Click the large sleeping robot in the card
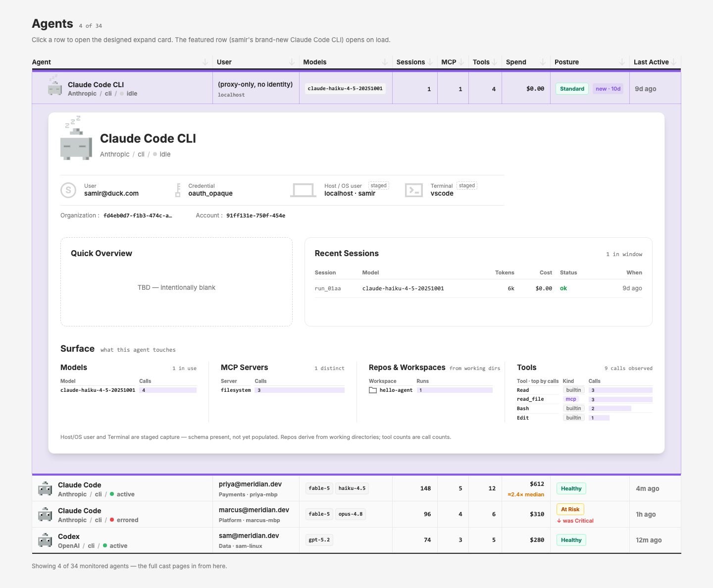The image size is (713, 588). point(76,138)
